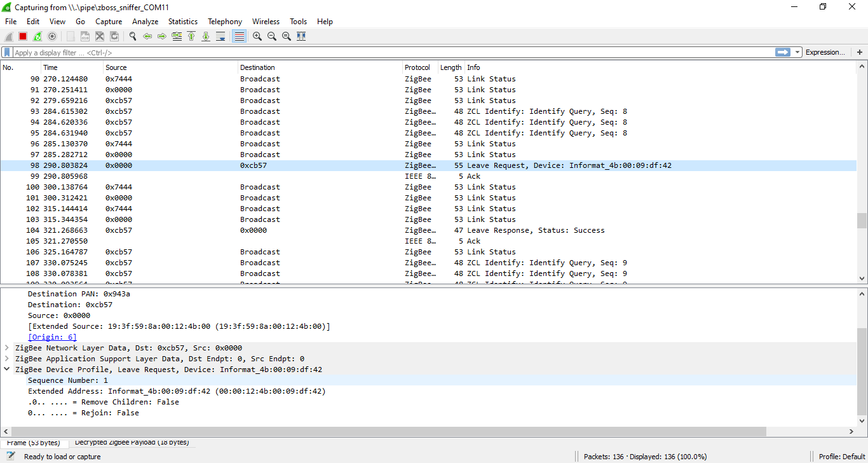Expand the ZigBee Network Layer Data section
The height and width of the screenshot is (463, 868).
6,347
